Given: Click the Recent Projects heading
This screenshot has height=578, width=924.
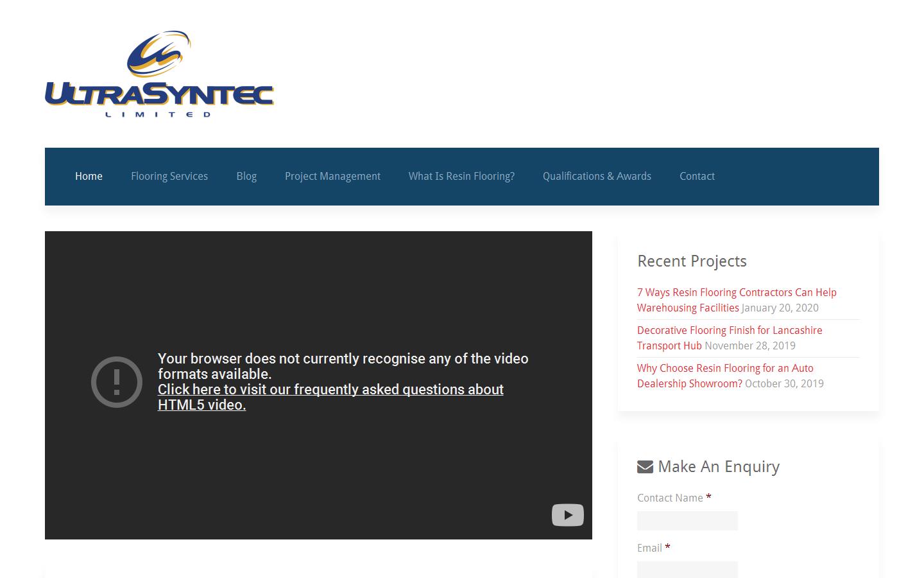Looking at the screenshot, I should coord(691,261).
